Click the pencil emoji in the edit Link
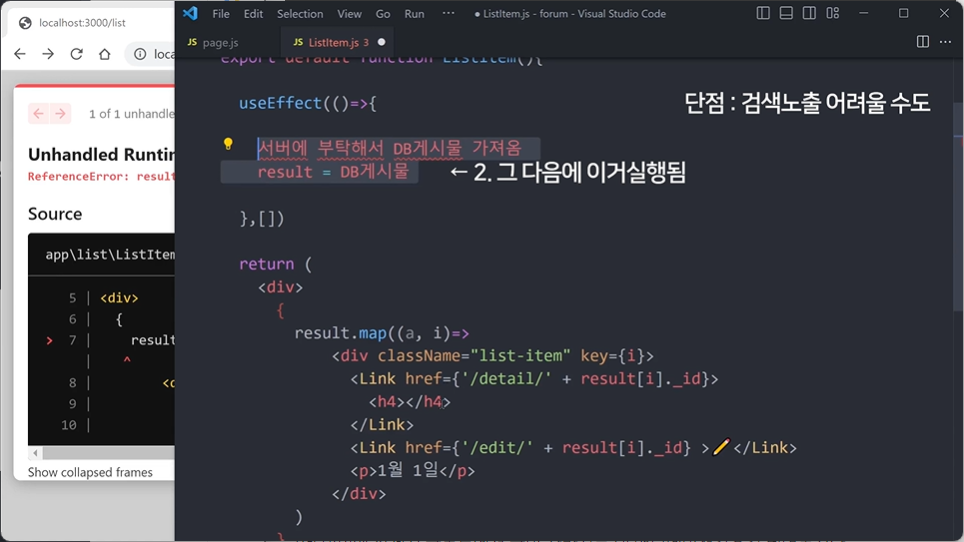The image size is (964, 542). tap(721, 447)
